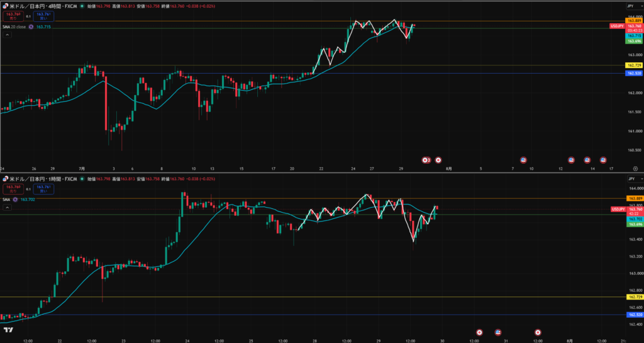Screen dimensions: 644x343
Task: Select the SMA legend label on 1時間 chart
Action: click(x=6, y=200)
